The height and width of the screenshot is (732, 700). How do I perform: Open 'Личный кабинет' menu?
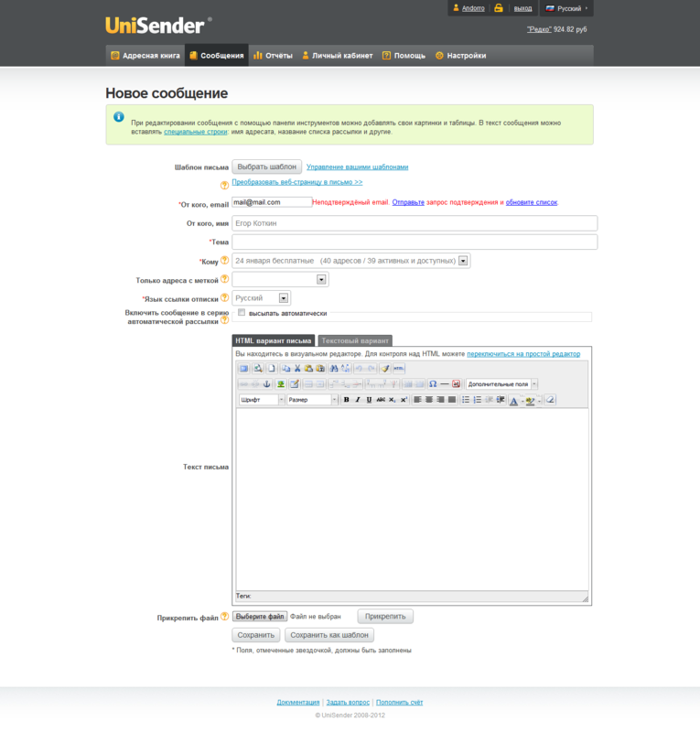tap(337, 56)
